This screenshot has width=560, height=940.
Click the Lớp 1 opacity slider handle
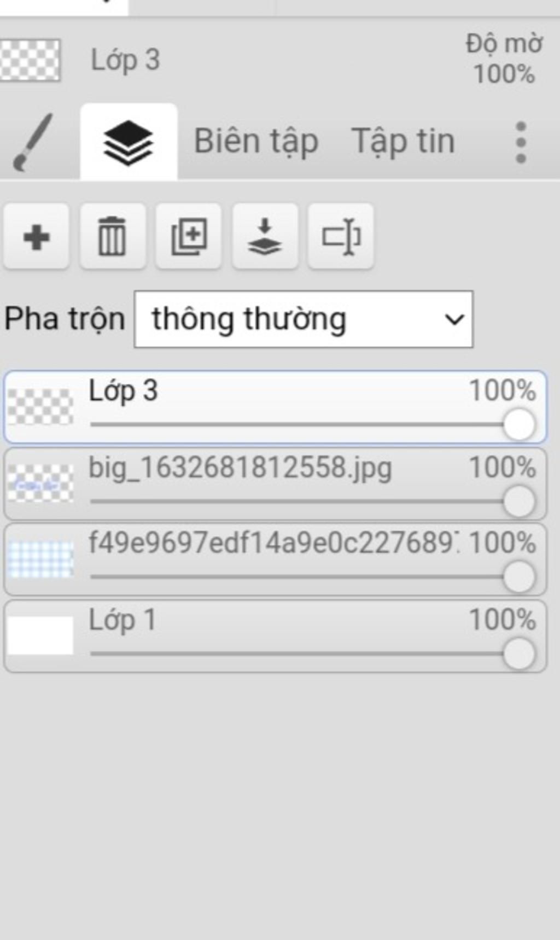tap(518, 654)
